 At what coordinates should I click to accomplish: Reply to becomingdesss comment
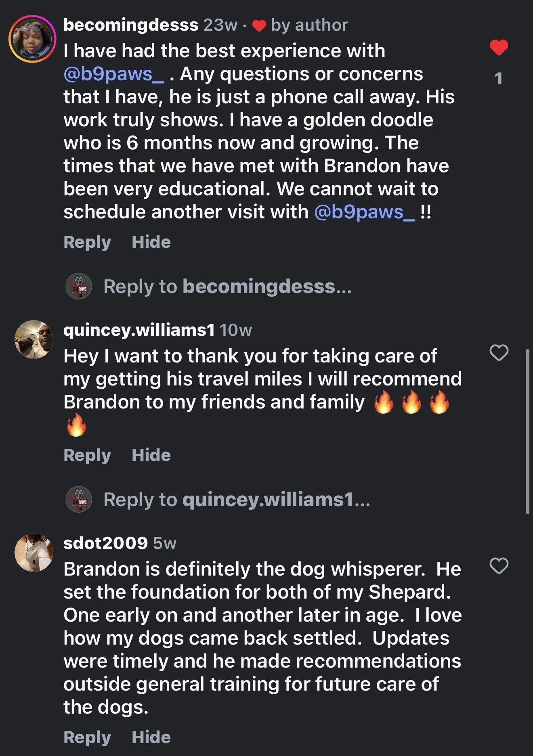pyautogui.click(x=87, y=242)
